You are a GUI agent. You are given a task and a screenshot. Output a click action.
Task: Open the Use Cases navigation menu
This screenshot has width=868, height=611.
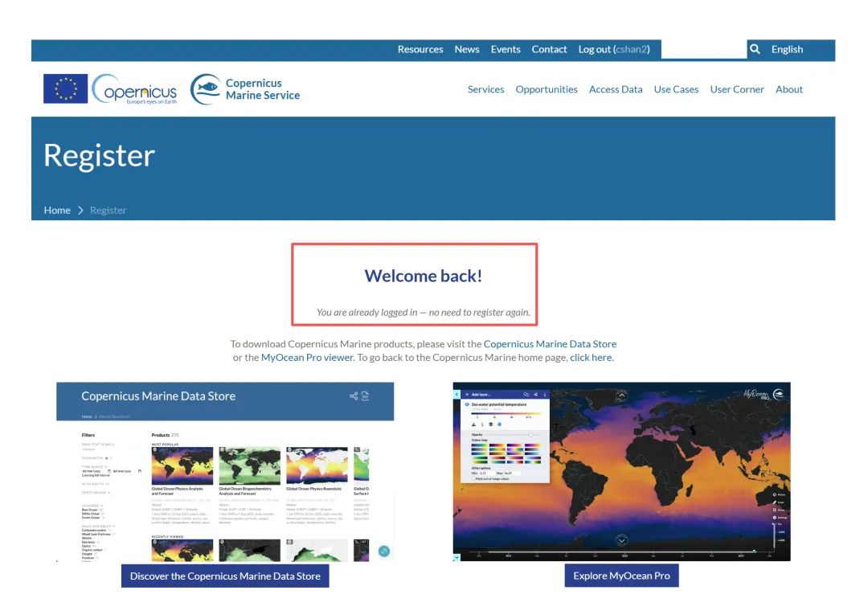pos(676,89)
